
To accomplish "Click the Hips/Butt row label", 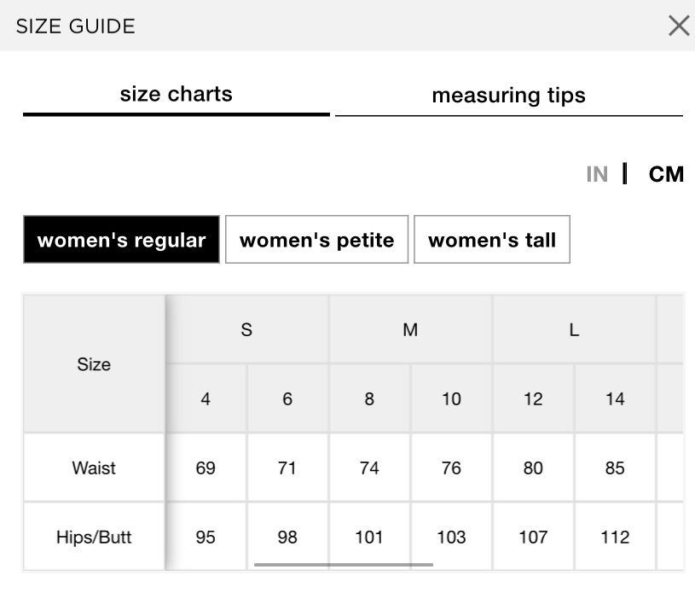I will pos(94,537).
